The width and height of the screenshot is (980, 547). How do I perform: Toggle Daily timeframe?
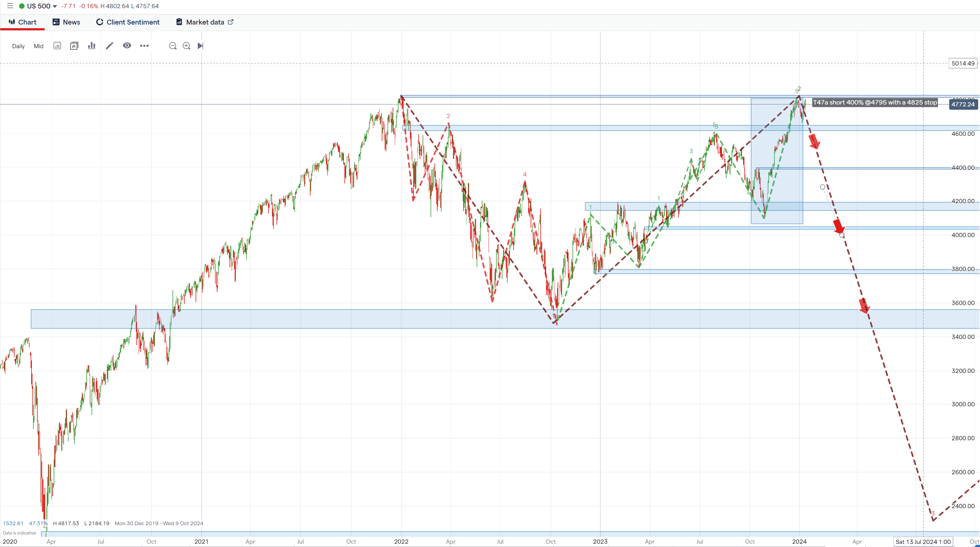coord(18,46)
